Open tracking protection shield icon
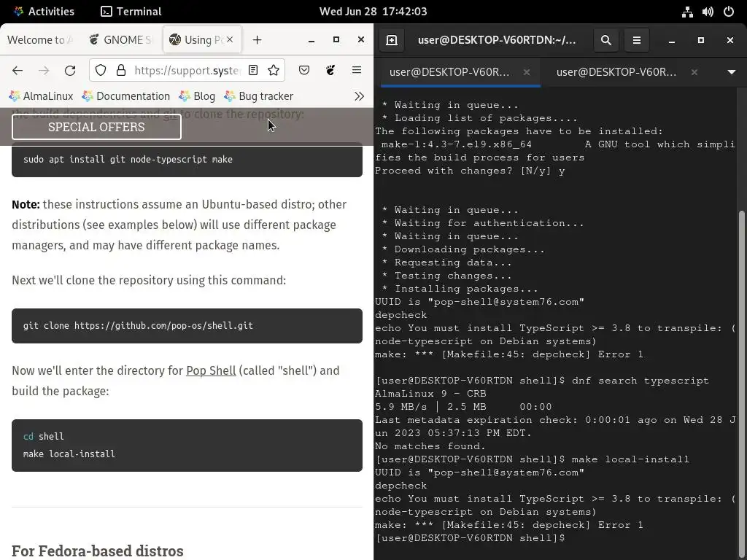The image size is (747, 560). tap(101, 71)
